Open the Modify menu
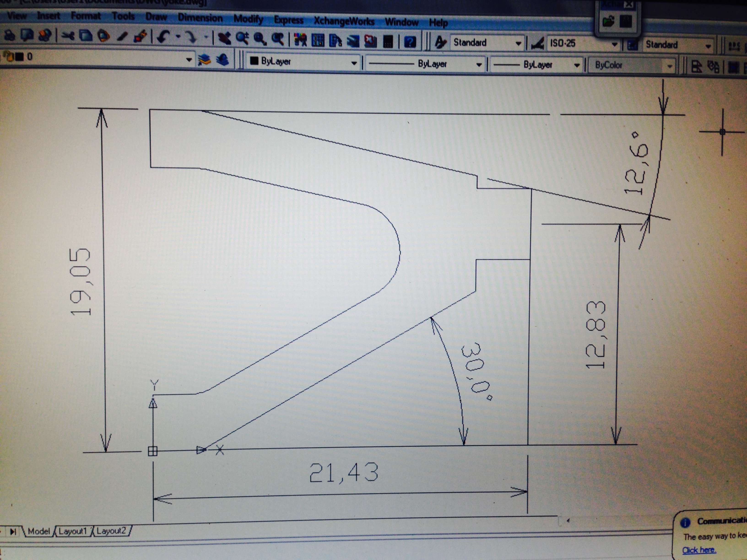 pos(248,19)
